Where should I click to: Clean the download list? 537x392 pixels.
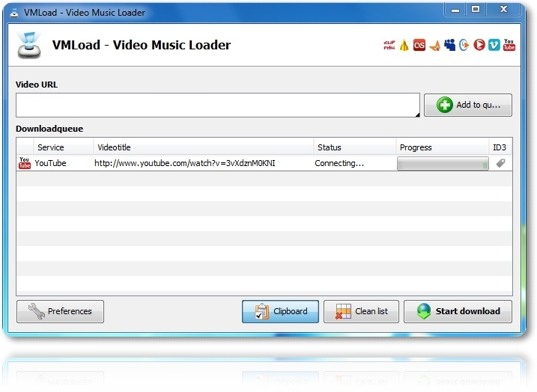click(361, 311)
